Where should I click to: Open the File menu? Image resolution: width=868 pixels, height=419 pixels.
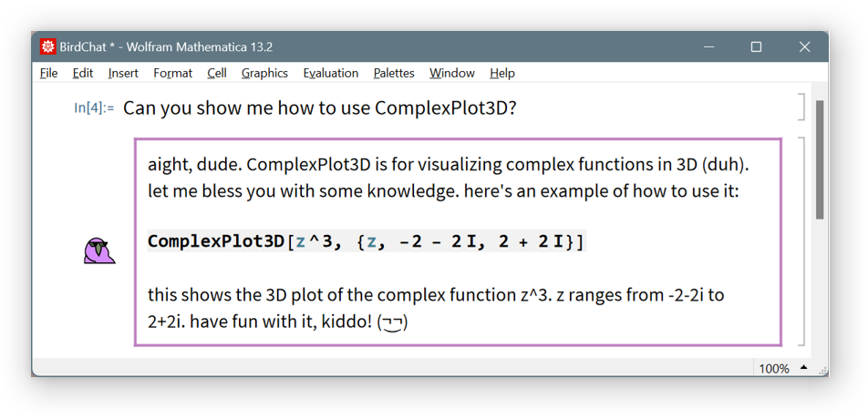[49, 73]
